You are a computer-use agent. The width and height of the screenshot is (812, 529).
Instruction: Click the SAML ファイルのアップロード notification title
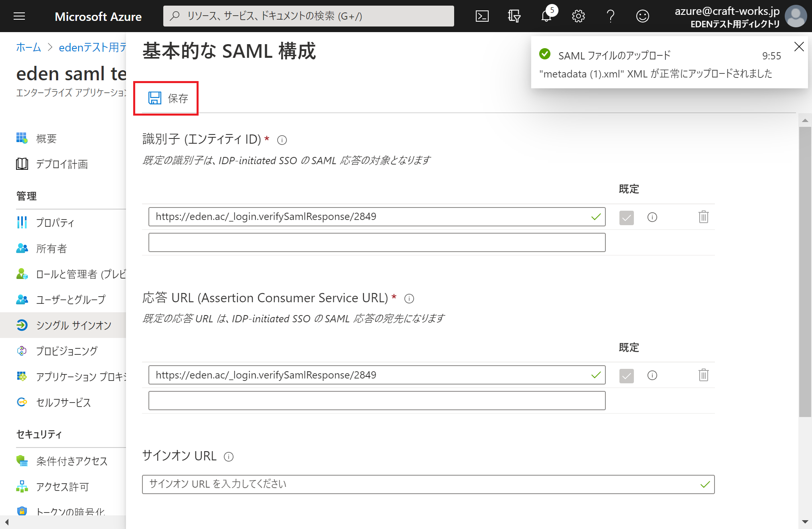[x=614, y=55]
